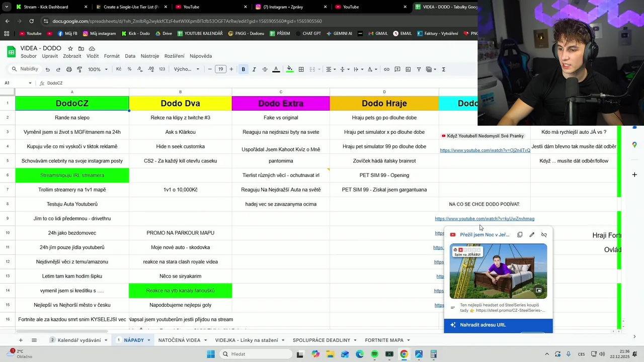Open the borders tool

tap(301, 69)
